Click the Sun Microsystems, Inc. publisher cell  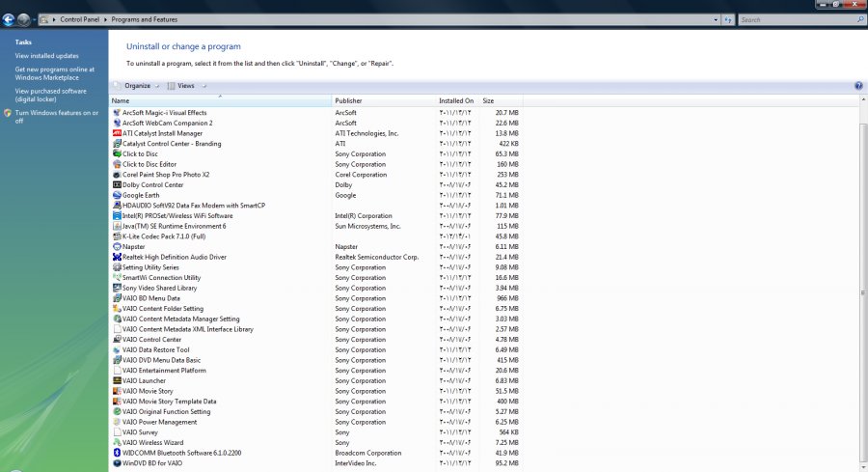click(x=367, y=226)
